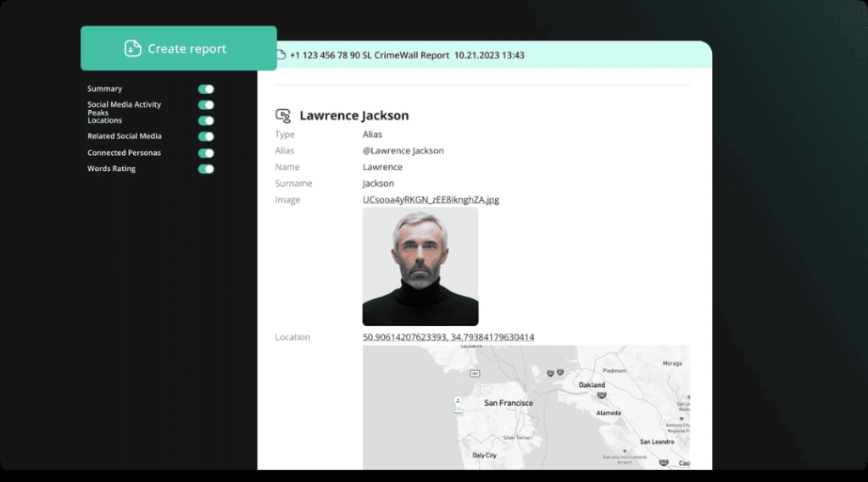Click the Daly City label on map

pos(485,455)
